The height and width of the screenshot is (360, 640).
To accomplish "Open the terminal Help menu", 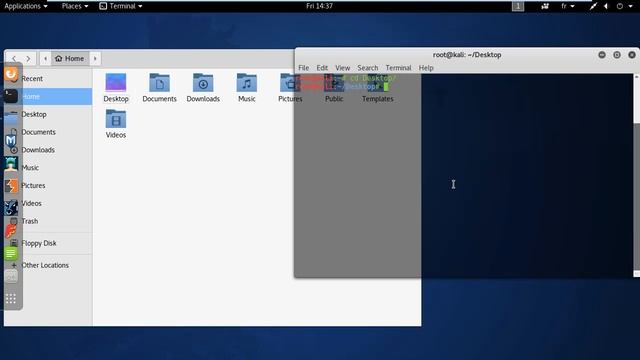I will click(426, 68).
